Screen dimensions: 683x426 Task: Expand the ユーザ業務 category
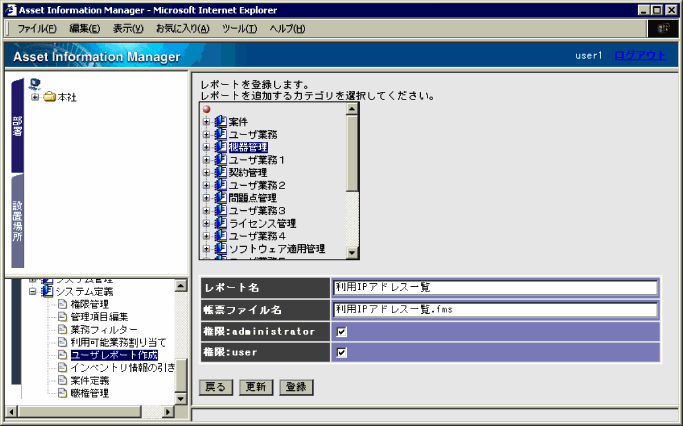pyautogui.click(x=206, y=135)
